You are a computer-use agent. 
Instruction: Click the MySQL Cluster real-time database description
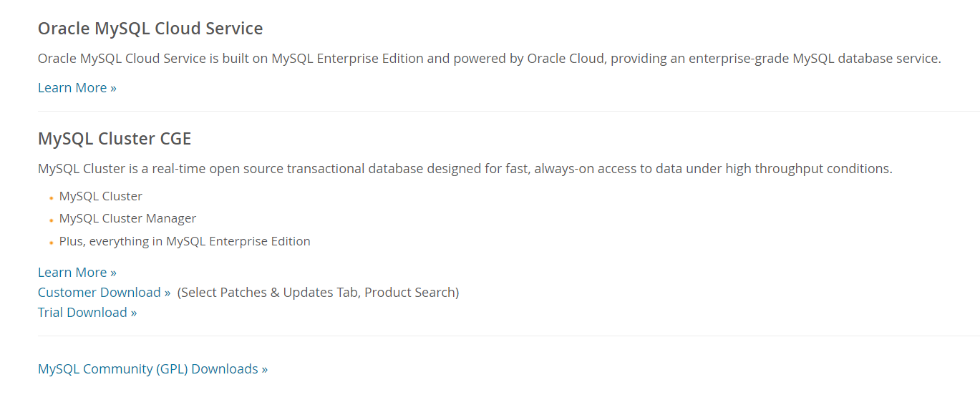465,169
